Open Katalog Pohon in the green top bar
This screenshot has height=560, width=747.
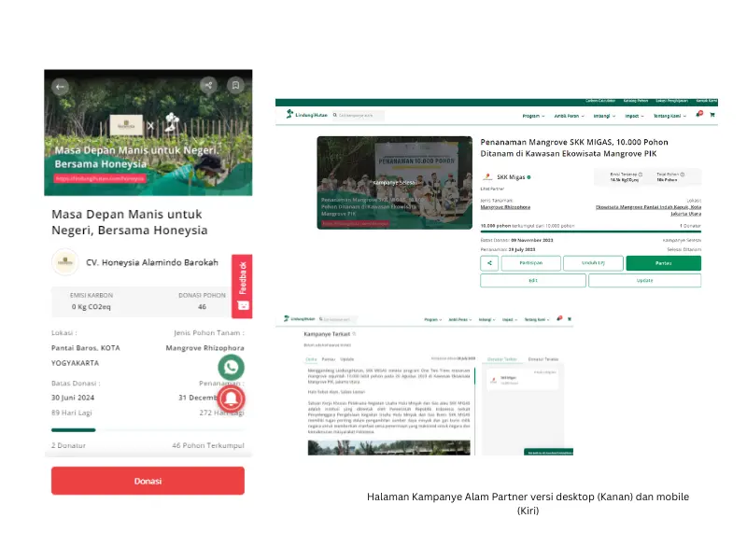tap(636, 101)
